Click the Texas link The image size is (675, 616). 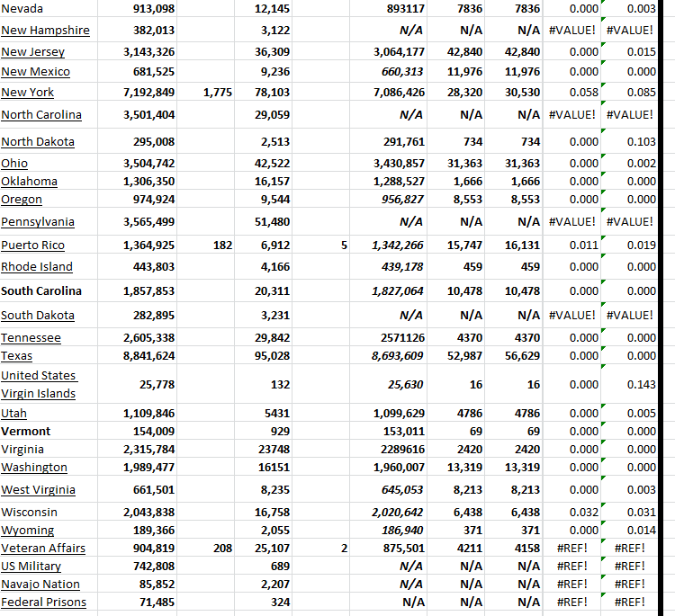tap(16, 356)
